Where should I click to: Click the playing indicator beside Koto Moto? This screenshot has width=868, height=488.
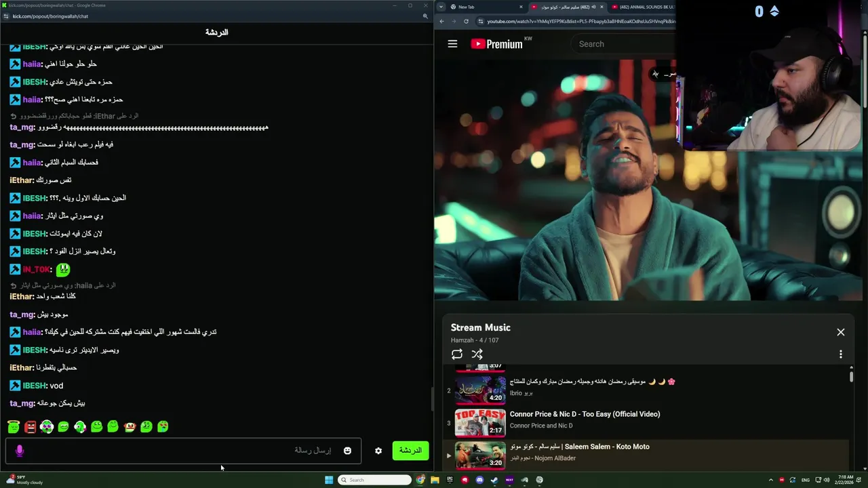tap(448, 455)
